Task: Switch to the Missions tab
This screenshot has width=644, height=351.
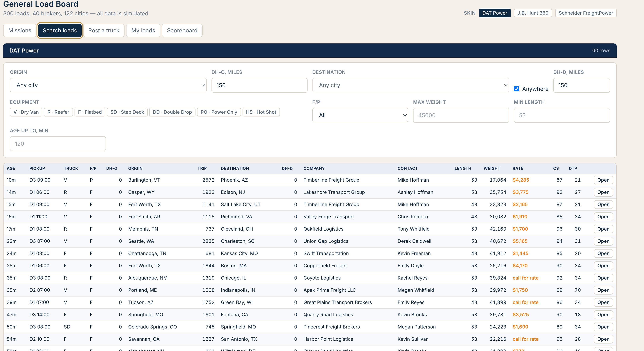Action: [20, 30]
